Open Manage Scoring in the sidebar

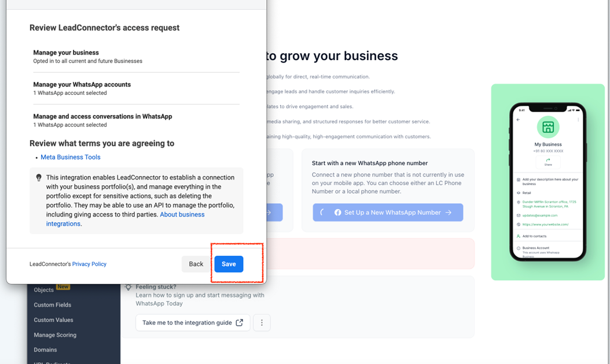point(55,335)
